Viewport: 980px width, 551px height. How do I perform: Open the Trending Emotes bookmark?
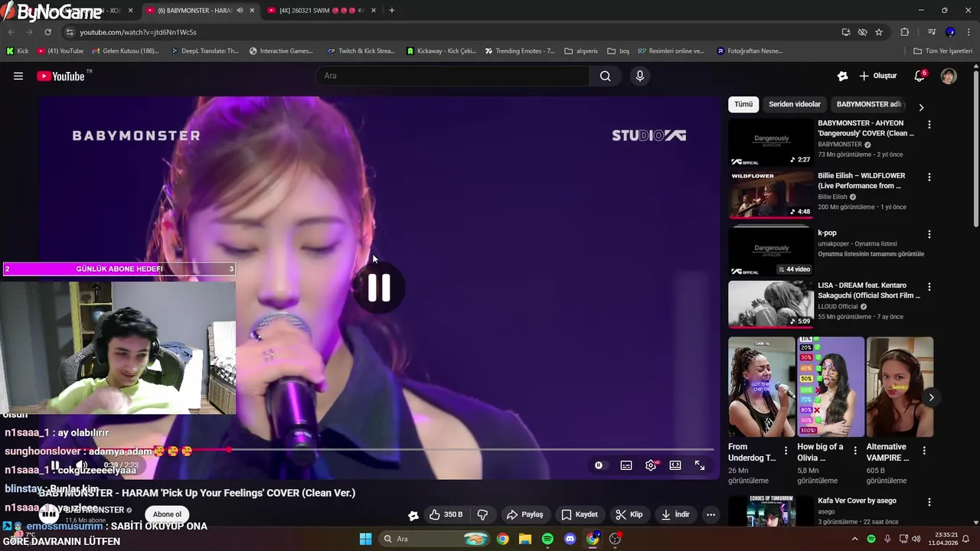pos(520,51)
